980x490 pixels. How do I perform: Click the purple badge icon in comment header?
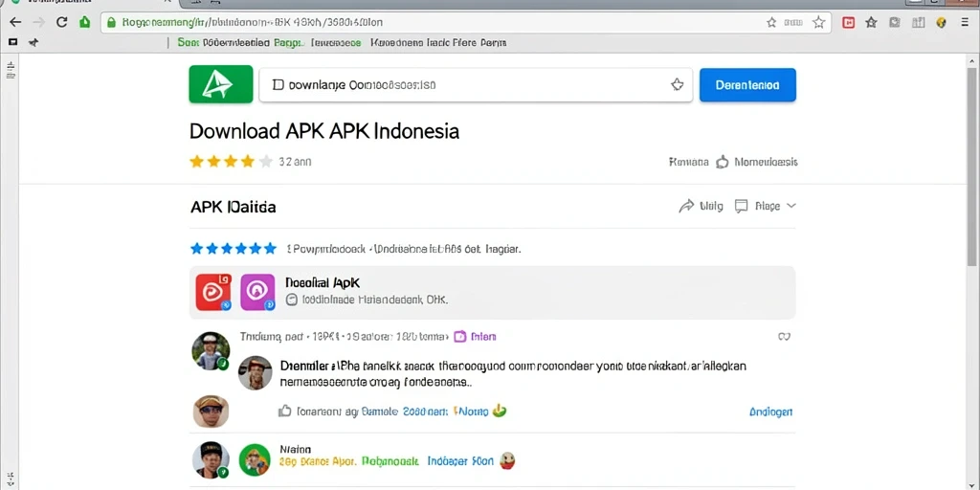(460, 337)
